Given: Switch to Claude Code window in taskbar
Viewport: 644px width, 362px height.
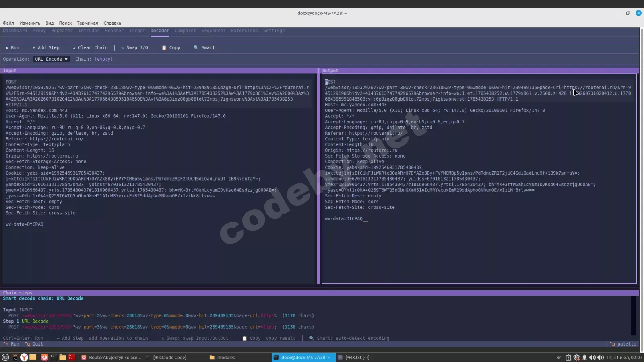Looking at the screenshot, I should coord(169,357).
